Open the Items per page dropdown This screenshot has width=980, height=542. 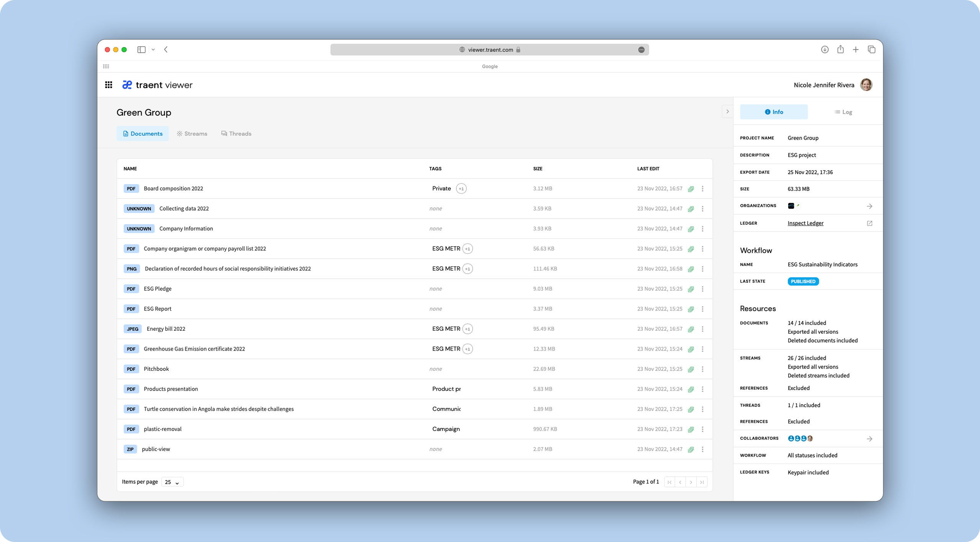click(172, 482)
